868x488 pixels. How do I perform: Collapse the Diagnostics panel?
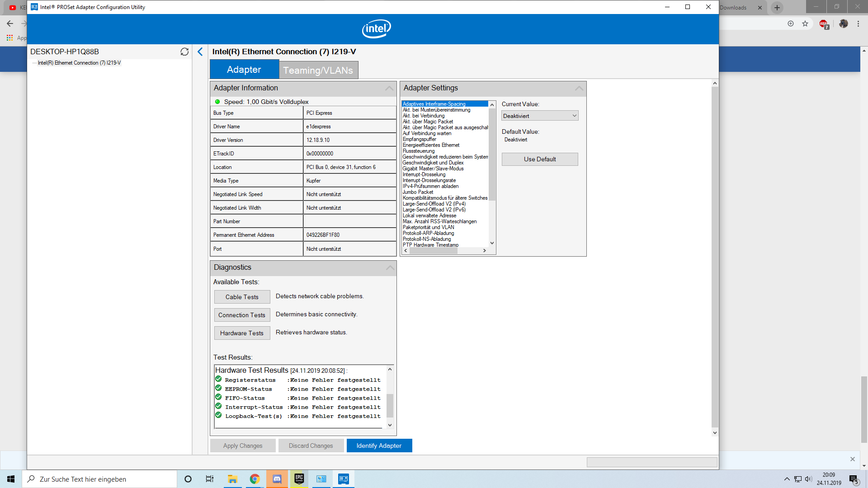[390, 267]
